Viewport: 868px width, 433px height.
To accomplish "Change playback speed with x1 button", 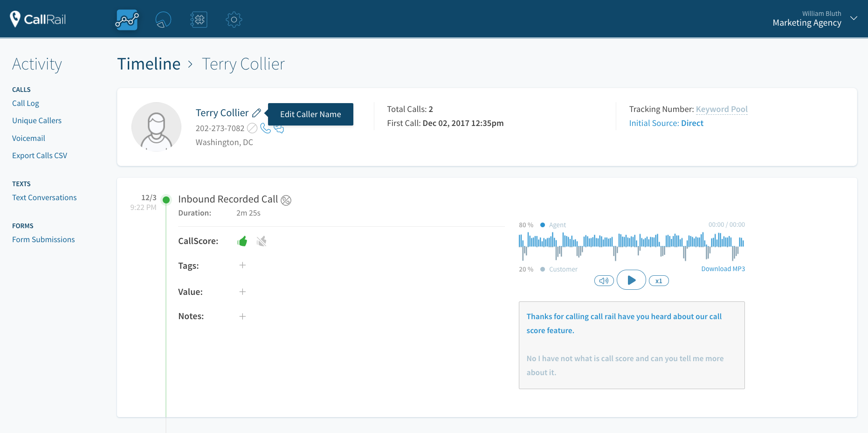I will pyautogui.click(x=659, y=281).
